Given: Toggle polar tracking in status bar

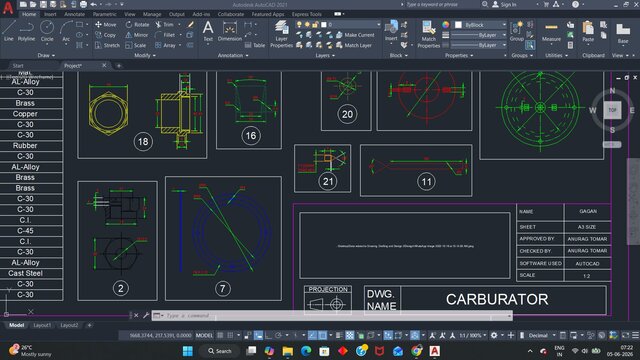Looking at the screenshot, I should tap(278, 336).
